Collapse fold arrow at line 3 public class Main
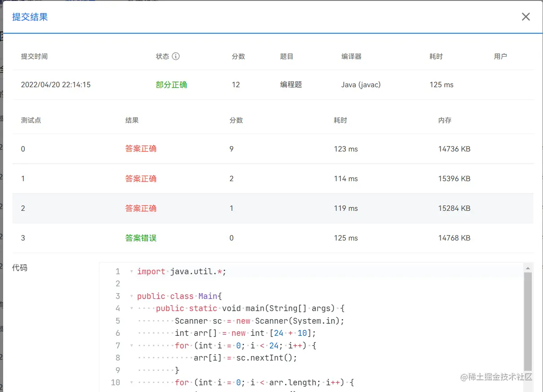The image size is (543, 392). point(131,296)
